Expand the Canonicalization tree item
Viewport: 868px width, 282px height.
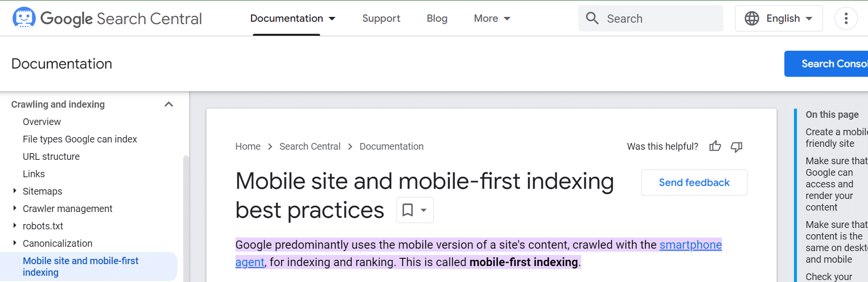pyautogui.click(x=15, y=243)
